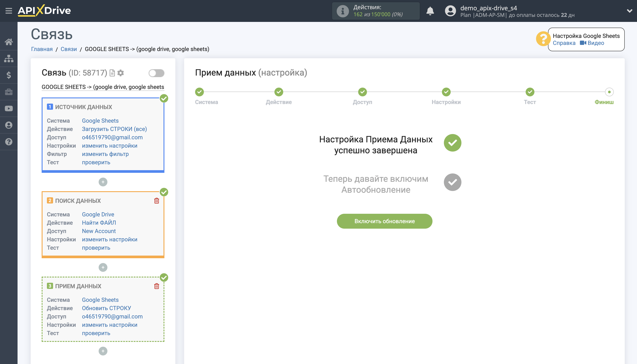Click изменить настройки in ПРИЕМ ДАННЫХ

(110, 325)
